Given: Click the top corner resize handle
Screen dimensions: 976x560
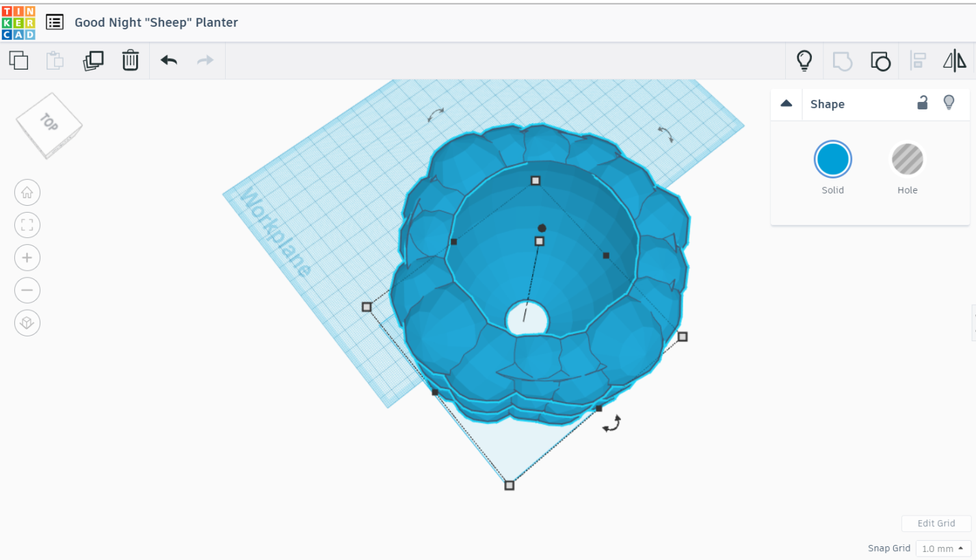Looking at the screenshot, I should click(536, 181).
